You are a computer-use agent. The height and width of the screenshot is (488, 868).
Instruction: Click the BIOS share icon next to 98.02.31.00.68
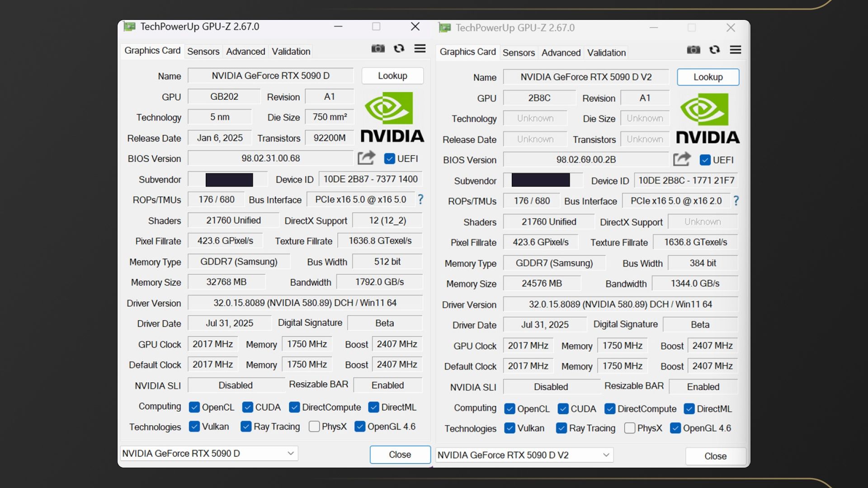pyautogui.click(x=367, y=158)
